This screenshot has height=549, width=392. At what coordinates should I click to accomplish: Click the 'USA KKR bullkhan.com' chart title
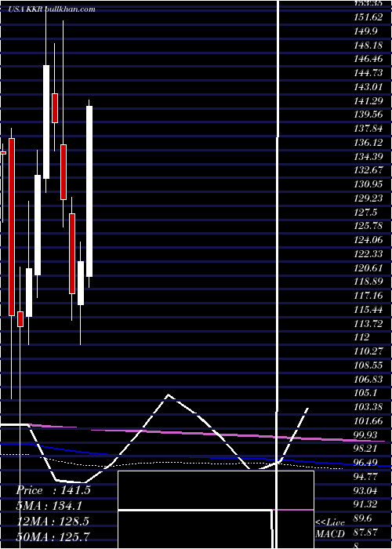52,9
